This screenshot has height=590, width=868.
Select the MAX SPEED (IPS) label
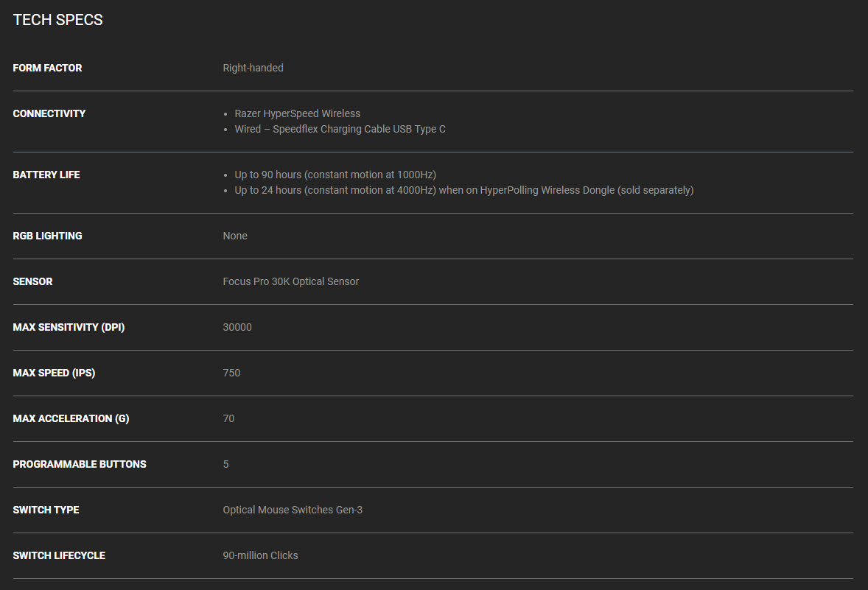tap(54, 373)
